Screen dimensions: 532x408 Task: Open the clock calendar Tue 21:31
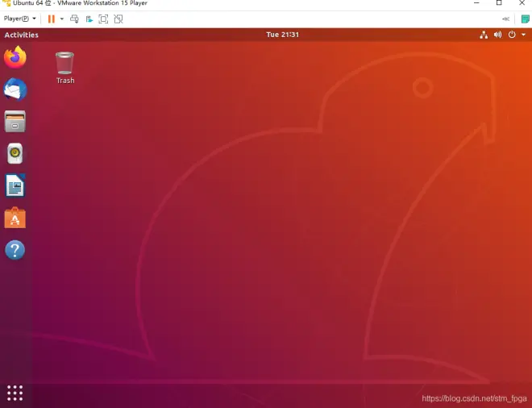point(283,35)
